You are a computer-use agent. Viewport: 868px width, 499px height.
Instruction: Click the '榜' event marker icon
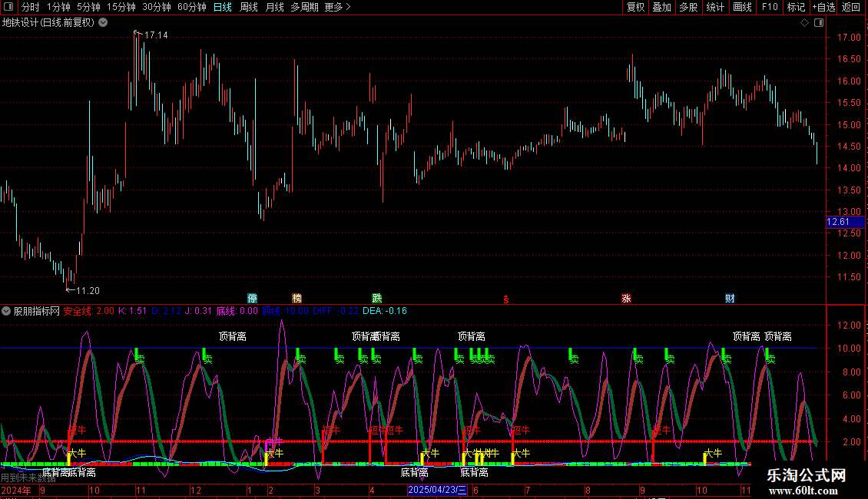297,298
